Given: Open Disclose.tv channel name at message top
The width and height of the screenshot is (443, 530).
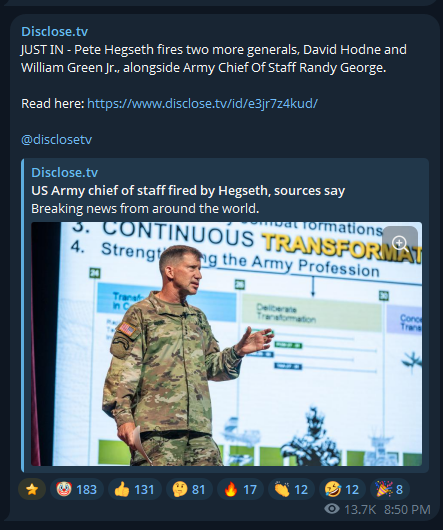Looking at the screenshot, I should (54, 31).
